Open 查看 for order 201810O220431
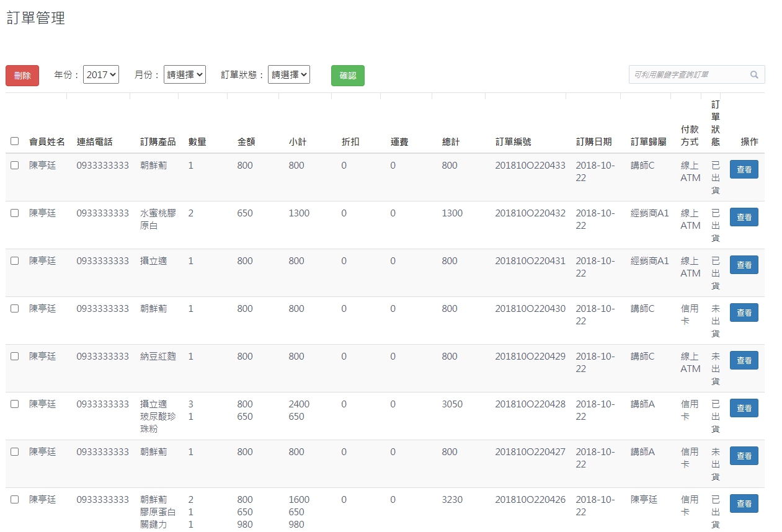This screenshot has width=782, height=532. (x=744, y=265)
